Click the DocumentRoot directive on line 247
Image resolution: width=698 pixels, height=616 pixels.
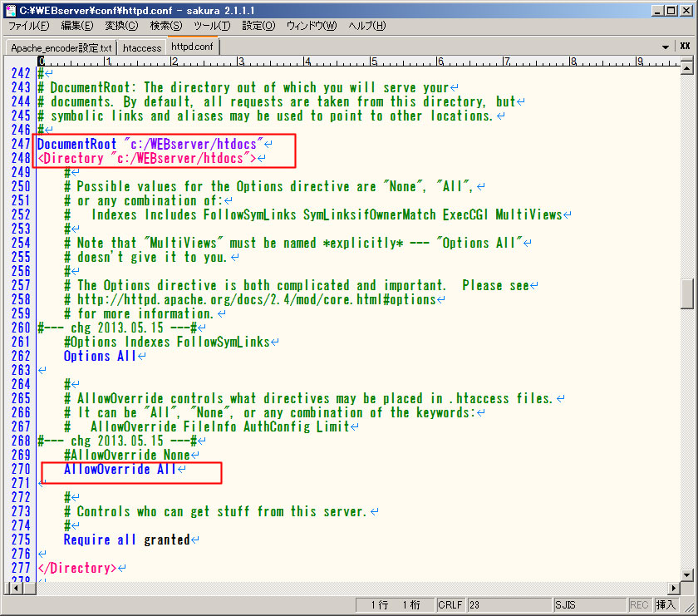pos(77,144)
